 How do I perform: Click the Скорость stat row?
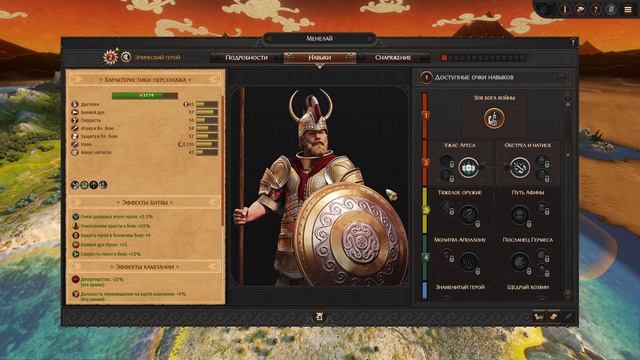click(x=145, y=120)
